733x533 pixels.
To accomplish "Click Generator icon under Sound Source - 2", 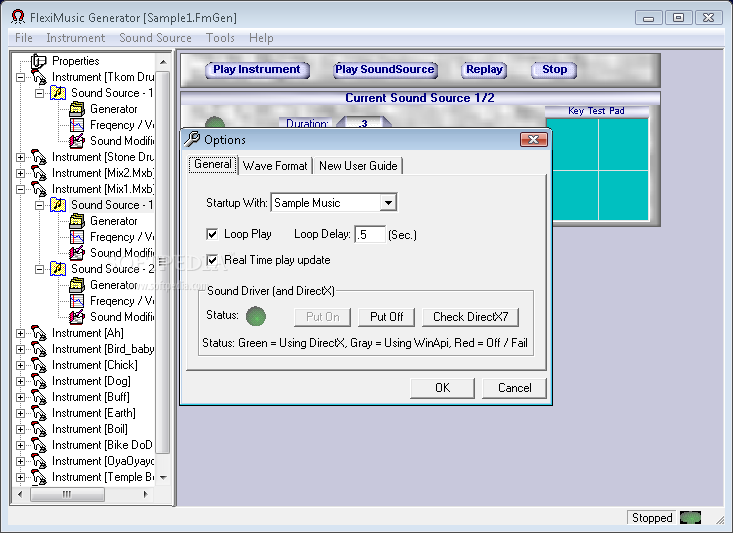I will pyautogui.click(x=77, y=285).
